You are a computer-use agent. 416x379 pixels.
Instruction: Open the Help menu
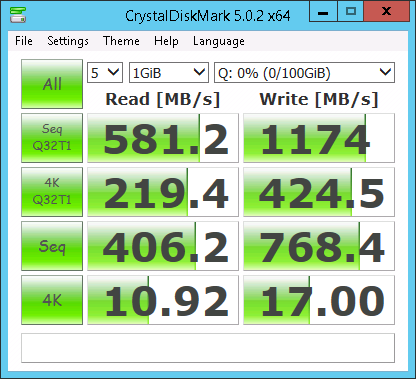[x=166, y=41]
